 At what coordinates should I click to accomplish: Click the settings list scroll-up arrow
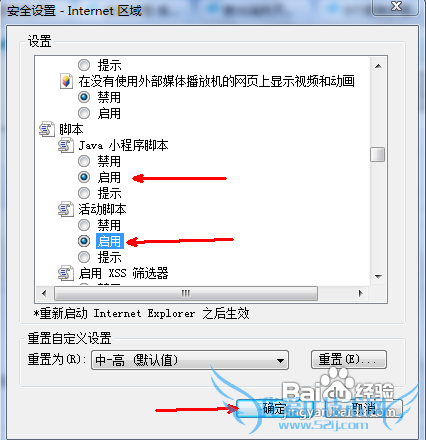[378, 66]
